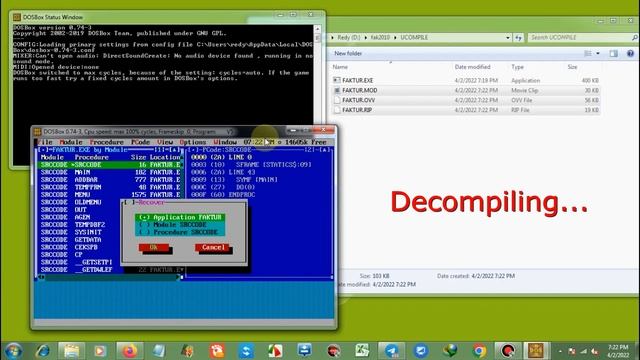Confirm Recover dialog with Ok
Viewport: 640px width, 360px height.
[x=153, y=247]
